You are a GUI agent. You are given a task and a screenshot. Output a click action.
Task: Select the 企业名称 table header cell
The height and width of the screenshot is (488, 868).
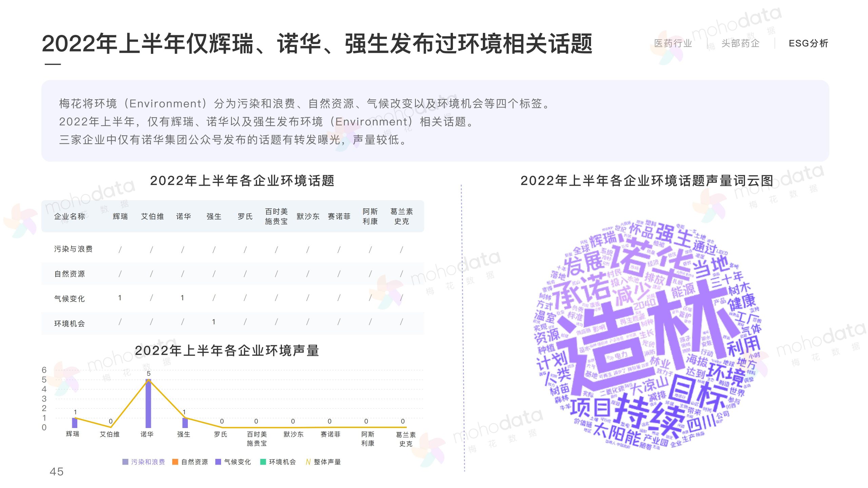[70, 217]
